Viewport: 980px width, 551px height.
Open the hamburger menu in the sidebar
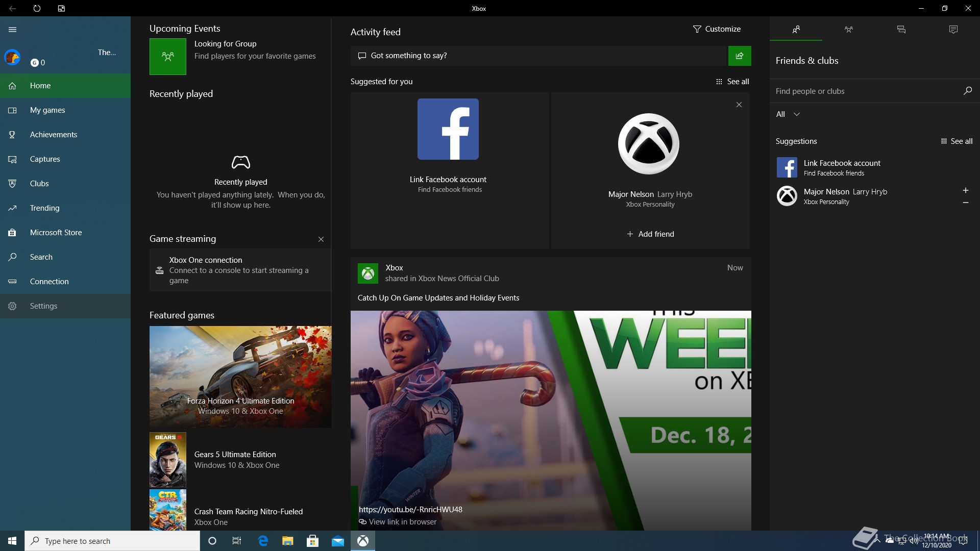13,30
